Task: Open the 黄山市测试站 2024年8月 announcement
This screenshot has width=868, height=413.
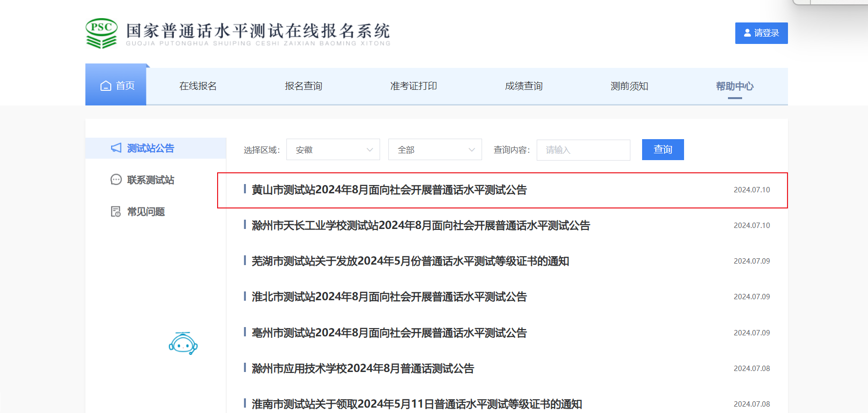Action: (389, 190)
